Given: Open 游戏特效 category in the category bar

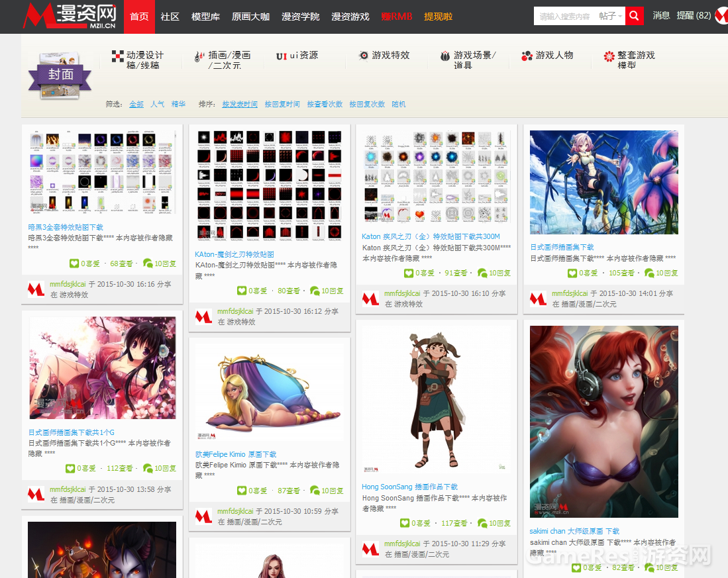Looking at the screenshot, I should [x=384, y=56].
